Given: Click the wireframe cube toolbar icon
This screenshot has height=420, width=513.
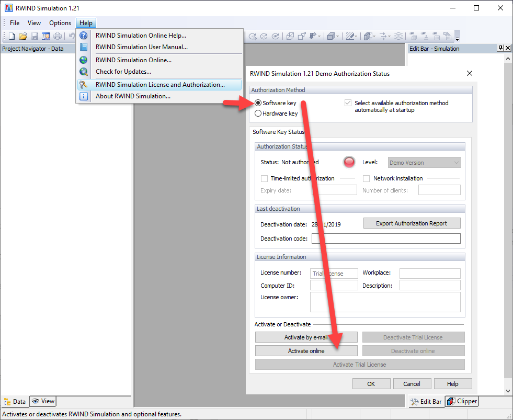Looking at the screenshot, I should point(290,36).
